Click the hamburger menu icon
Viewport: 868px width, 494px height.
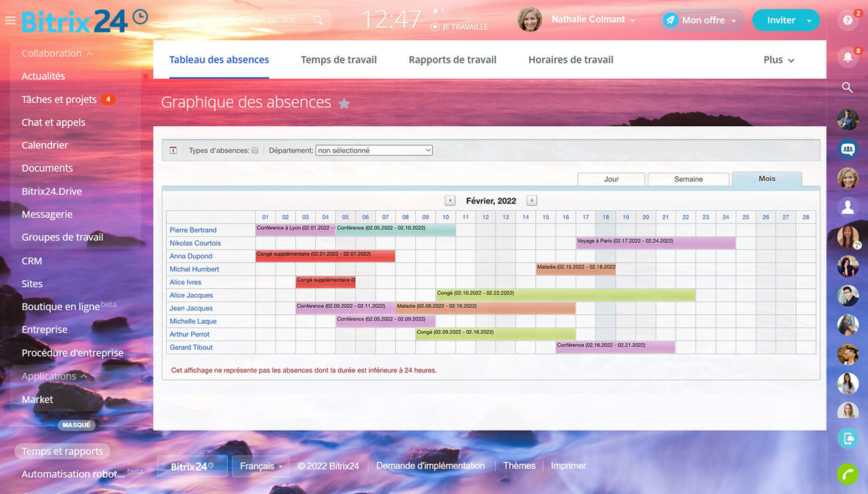[10, 20]
